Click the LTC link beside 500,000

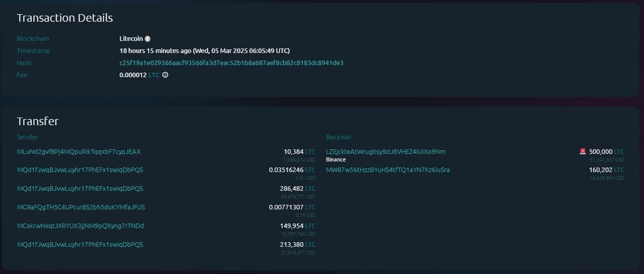click(619, 151)
